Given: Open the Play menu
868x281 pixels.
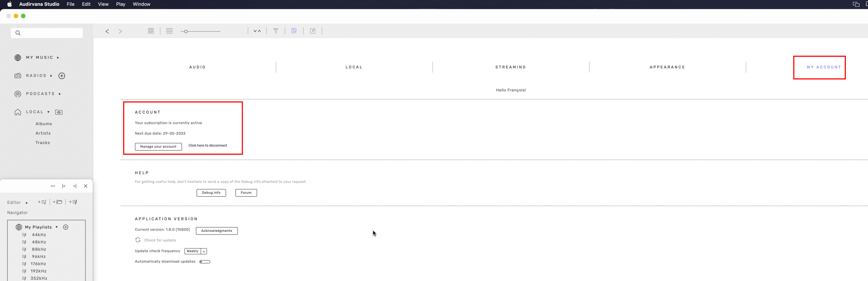Looking at the screenshot, I should click(x=121, y=4).
